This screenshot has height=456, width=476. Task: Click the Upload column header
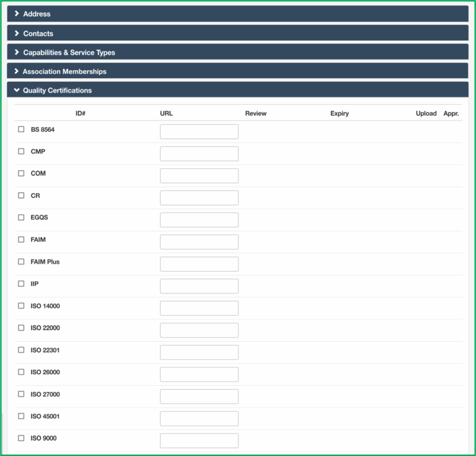coord(426,114)
